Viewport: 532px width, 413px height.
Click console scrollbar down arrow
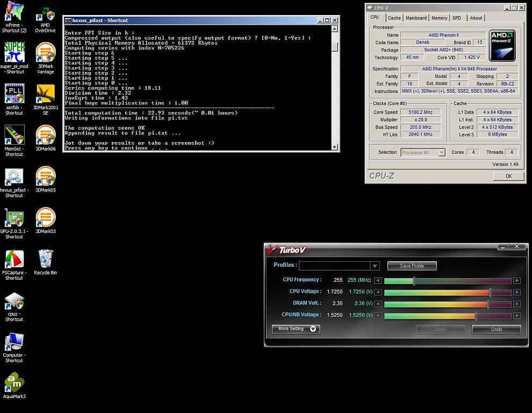[335, 147]
